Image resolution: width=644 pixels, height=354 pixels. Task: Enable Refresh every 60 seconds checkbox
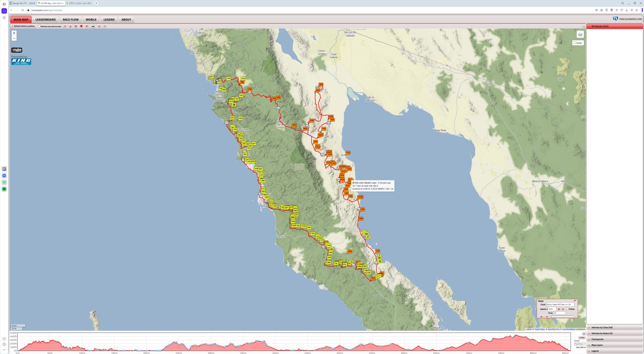tap(39, 26)
